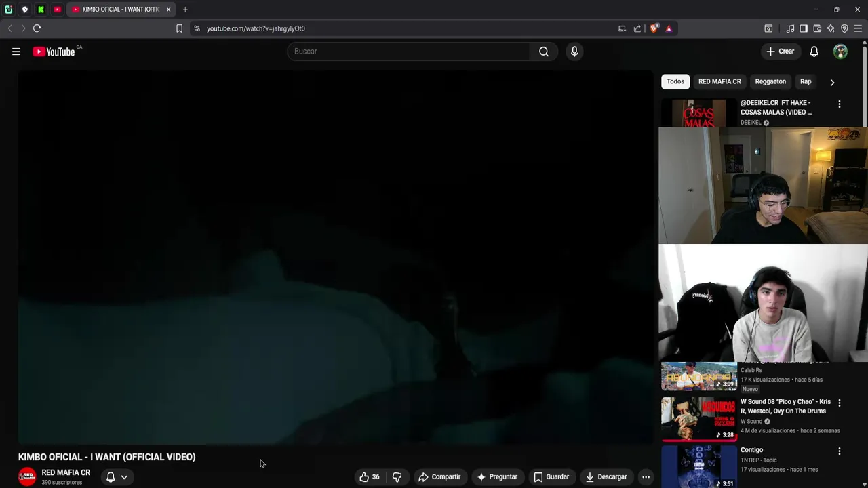Select the Rap filter chip
Screen dimensions: 868x488
point(806,81)
